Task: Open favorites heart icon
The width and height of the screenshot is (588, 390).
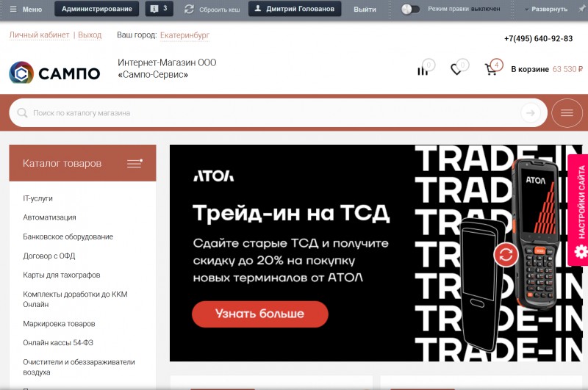Action: [456, 69]
